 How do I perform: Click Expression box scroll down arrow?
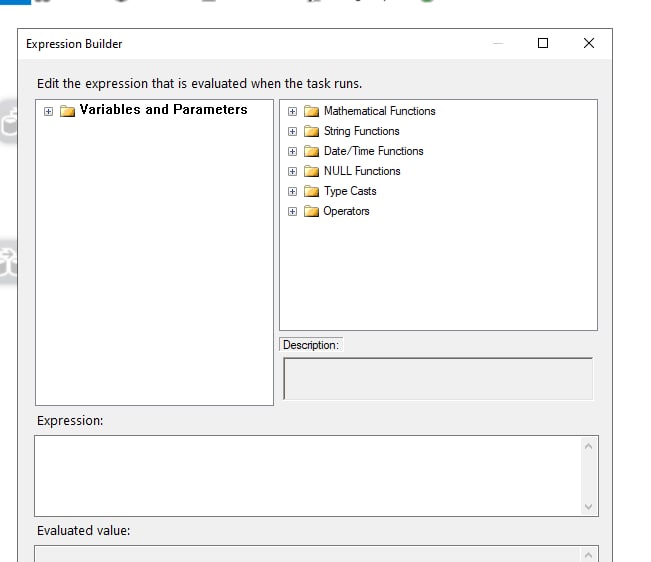coord(588,506)
